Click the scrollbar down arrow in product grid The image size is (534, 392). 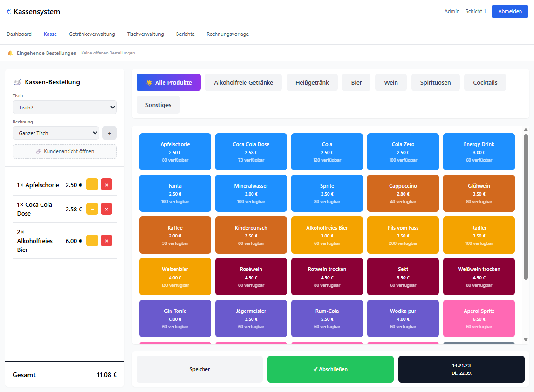tap(526, 339)
